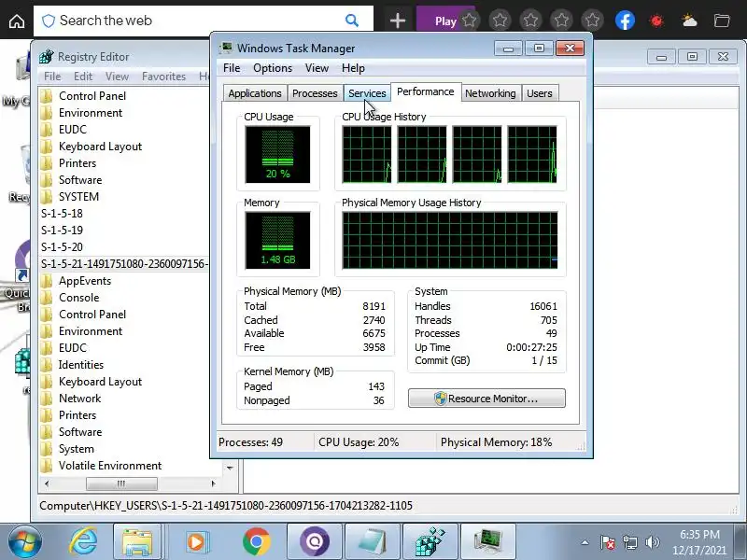This screenshot has height=560, width=747.
Task: Select the S-1-5-21-1491751080 registry key
Action: (124, 264)
